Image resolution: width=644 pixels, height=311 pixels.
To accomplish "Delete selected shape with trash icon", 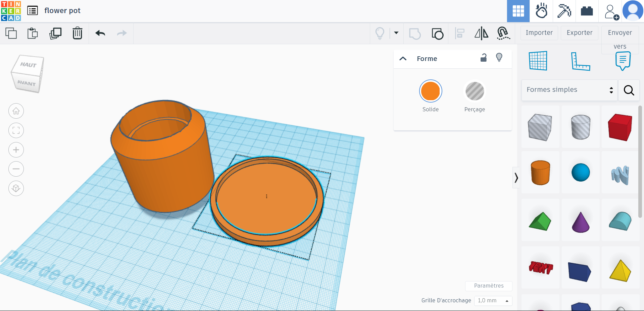I will click(78, 33).
